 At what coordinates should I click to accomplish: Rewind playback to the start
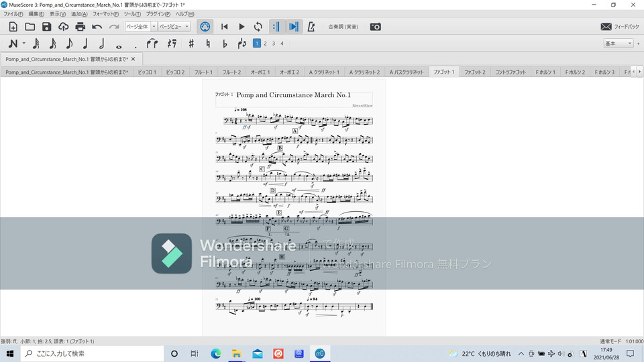pyautogui.click(x=224, y=27)
